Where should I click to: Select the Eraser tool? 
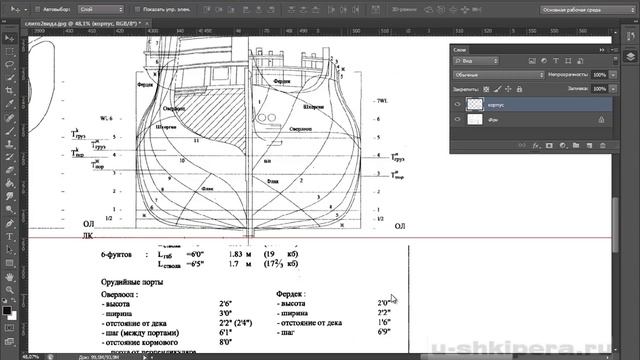coord(9,170)
